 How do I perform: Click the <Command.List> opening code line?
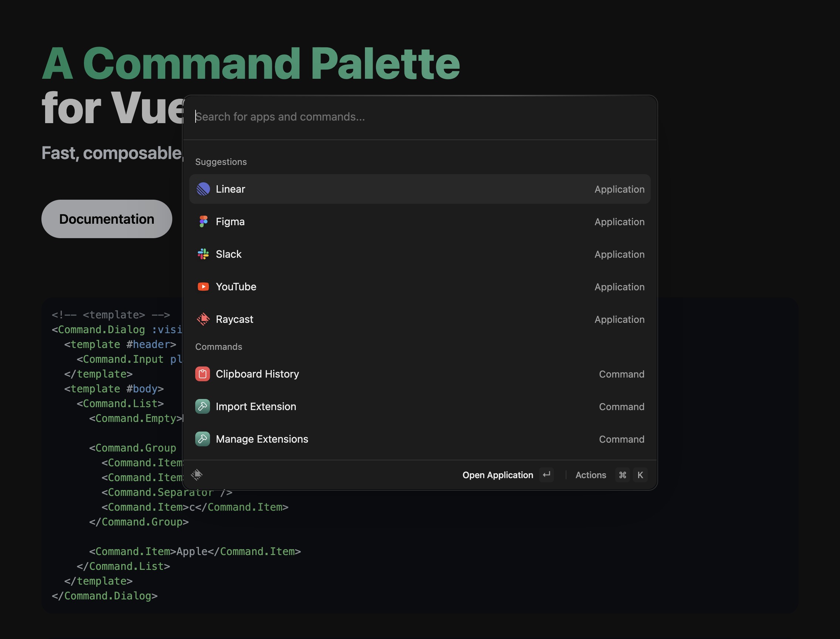120,403
